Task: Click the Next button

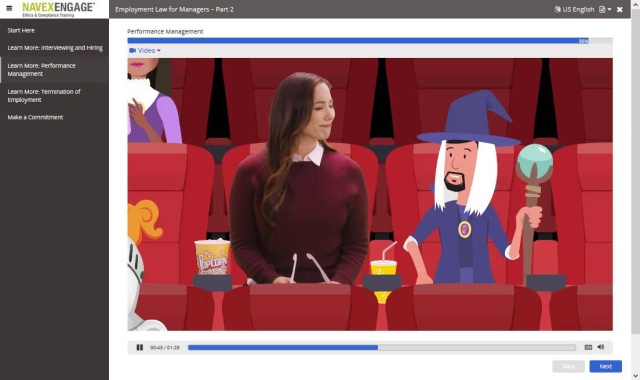Action: (605, 366)
